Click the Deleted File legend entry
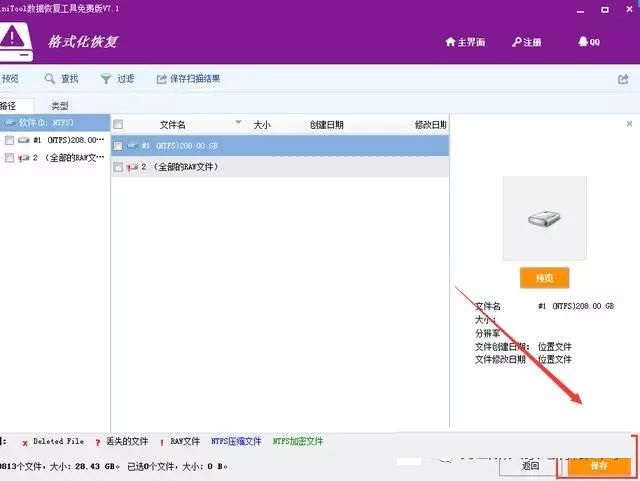Image resolution: width=640 pixels, height=481 pixels. point(53,441)
